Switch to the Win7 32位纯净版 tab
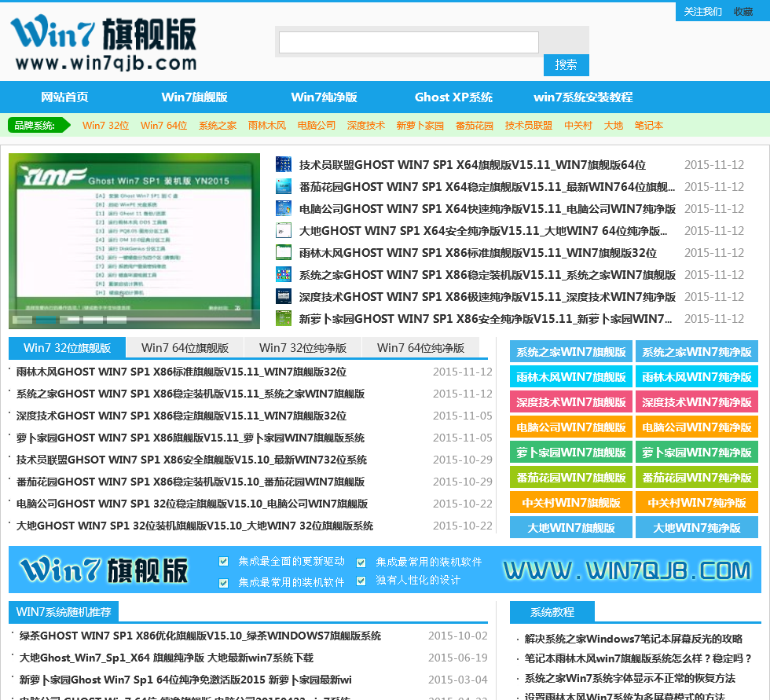770x700 pixels. 303,347
